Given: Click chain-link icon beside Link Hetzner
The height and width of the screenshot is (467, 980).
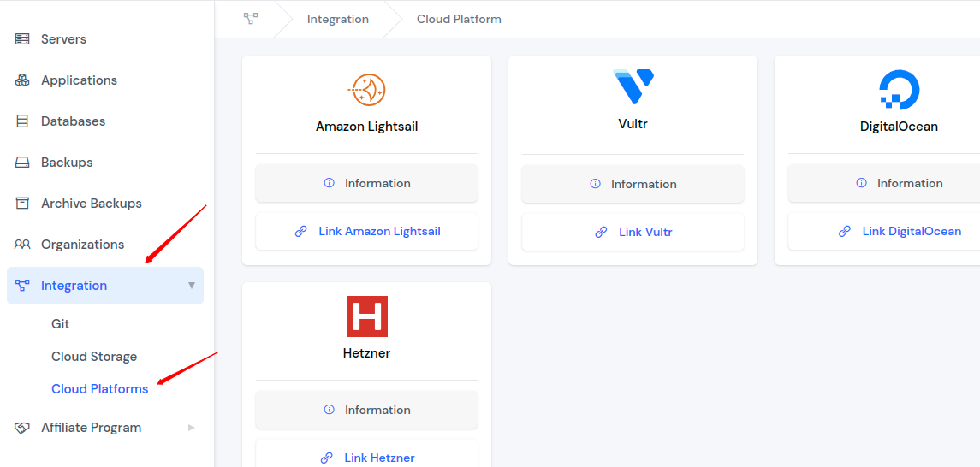Looking at the screenshot, I should pos(326,458).
